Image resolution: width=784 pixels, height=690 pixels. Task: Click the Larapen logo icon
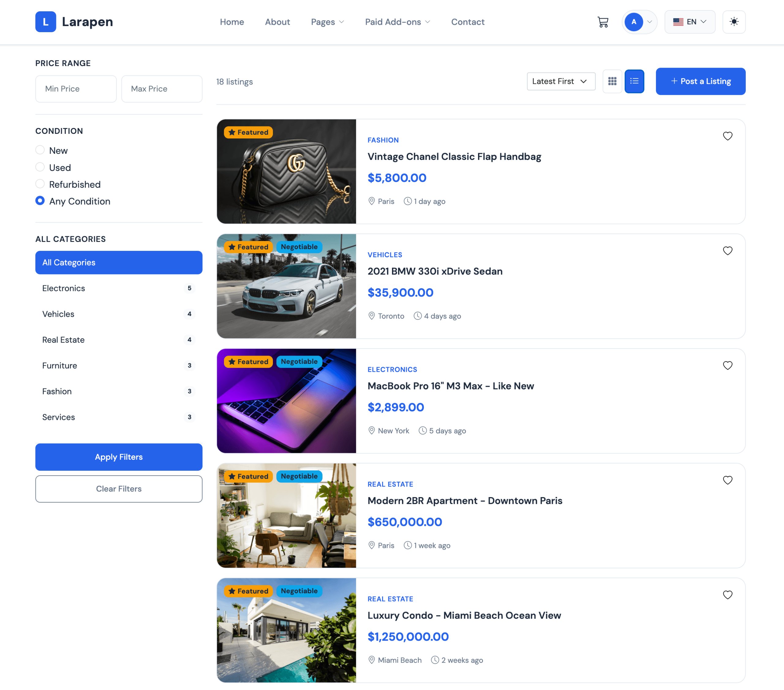pyautogui.click(x=46, y=22)
